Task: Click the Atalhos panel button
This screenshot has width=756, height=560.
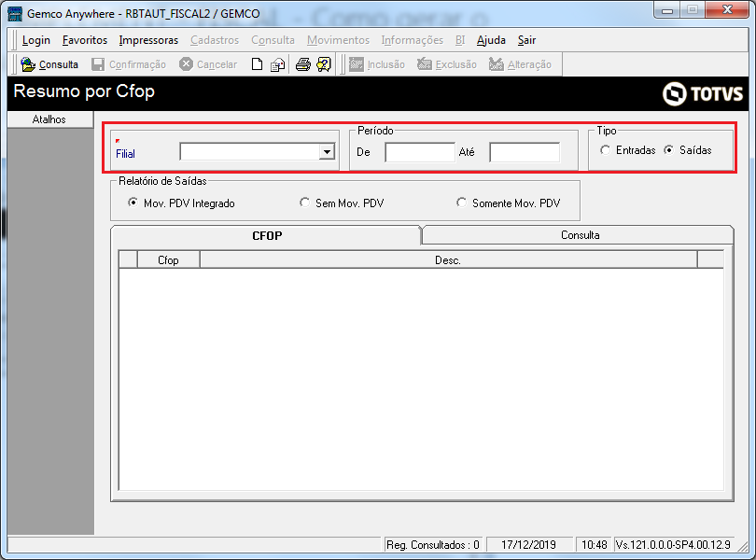Action: [49, 119]
